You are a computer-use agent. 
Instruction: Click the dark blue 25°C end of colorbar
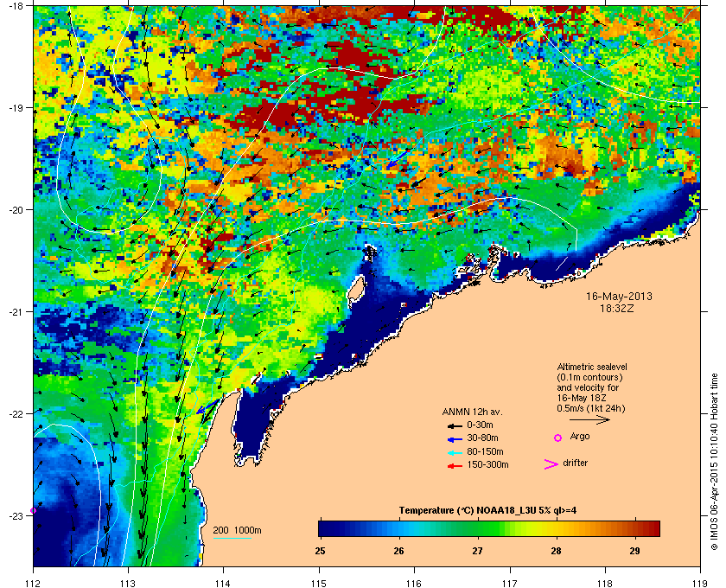(324, 528)
